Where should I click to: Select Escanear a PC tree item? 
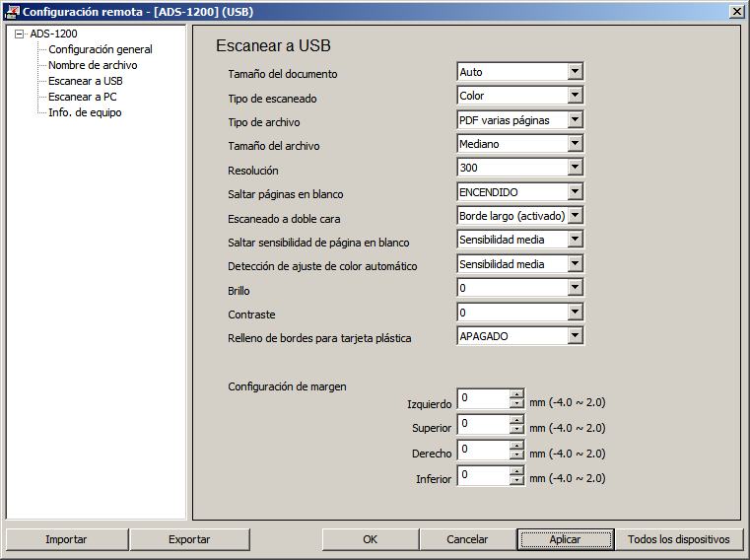click(82, 97)
